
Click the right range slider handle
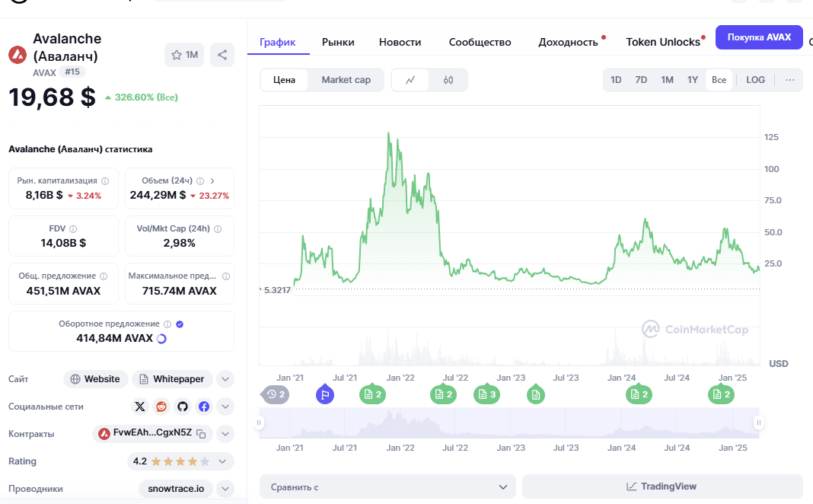[x=758, y=423]
